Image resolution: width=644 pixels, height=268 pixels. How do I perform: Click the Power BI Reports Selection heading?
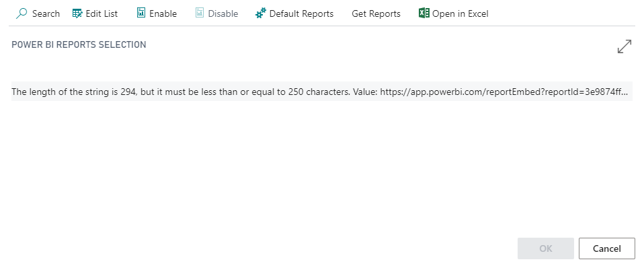point(79,45)
